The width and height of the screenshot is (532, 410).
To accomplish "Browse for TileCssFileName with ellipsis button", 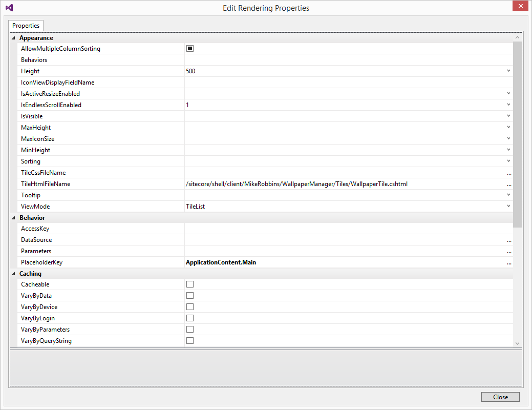I will [x=509, y=173].
